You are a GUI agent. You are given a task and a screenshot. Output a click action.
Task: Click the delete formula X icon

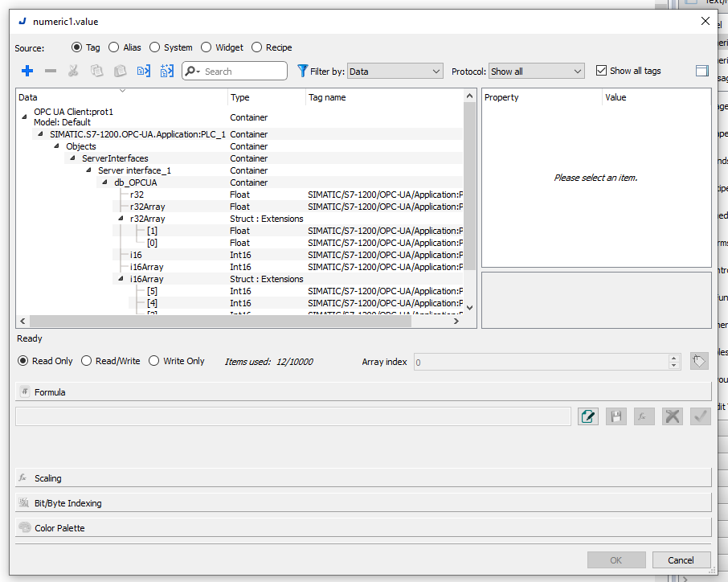click(673, 416)
